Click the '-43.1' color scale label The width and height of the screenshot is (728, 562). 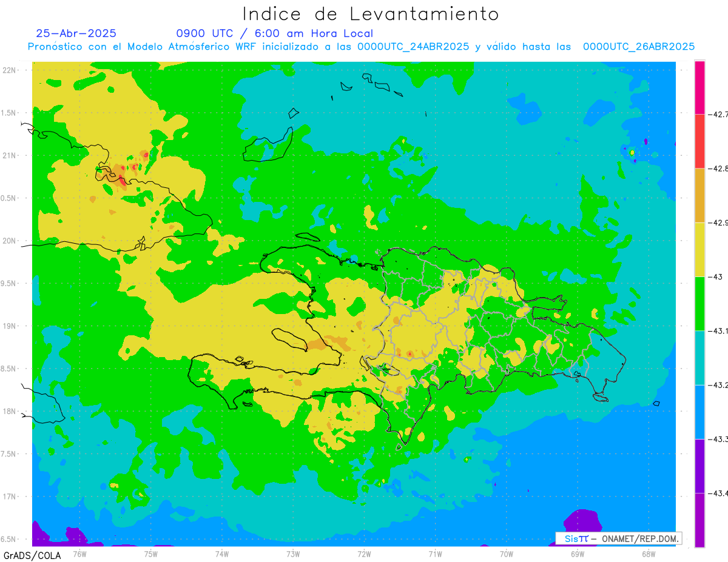click(717, 330)
